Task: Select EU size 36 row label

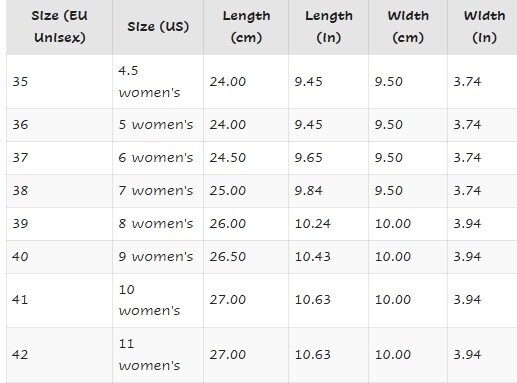Action: click(x=59, y=125)
